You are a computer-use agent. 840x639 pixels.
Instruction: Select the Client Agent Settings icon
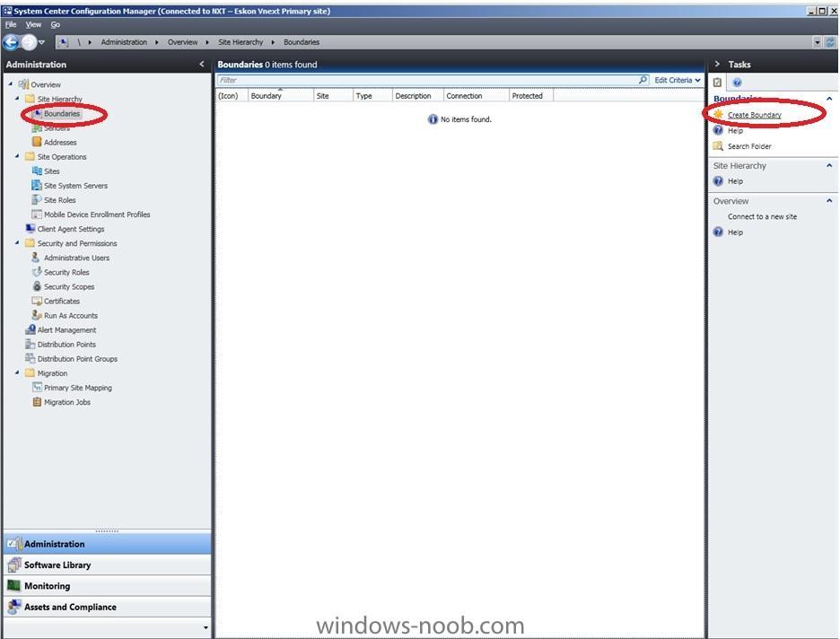31,229
